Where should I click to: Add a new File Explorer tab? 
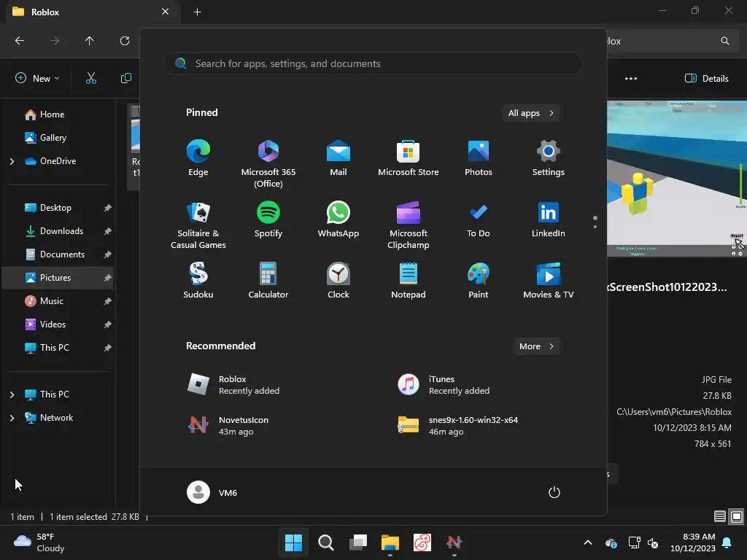tap(197, 12)
